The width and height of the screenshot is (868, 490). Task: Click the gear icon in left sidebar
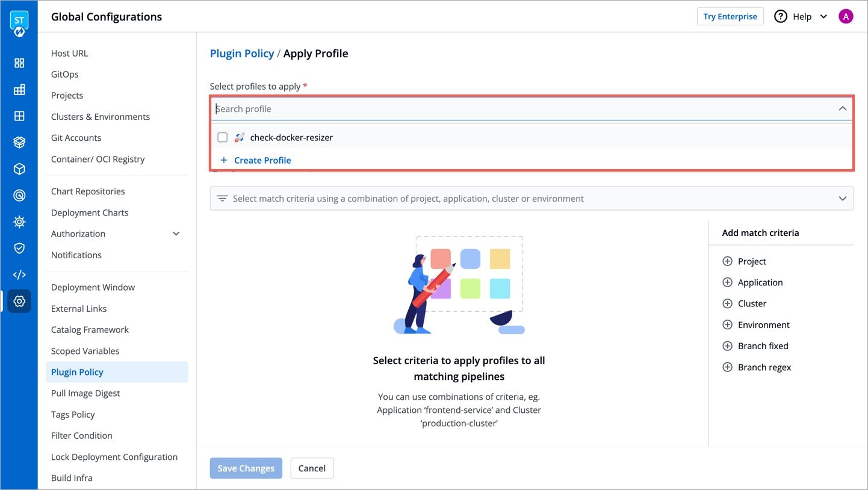point(19,301)
